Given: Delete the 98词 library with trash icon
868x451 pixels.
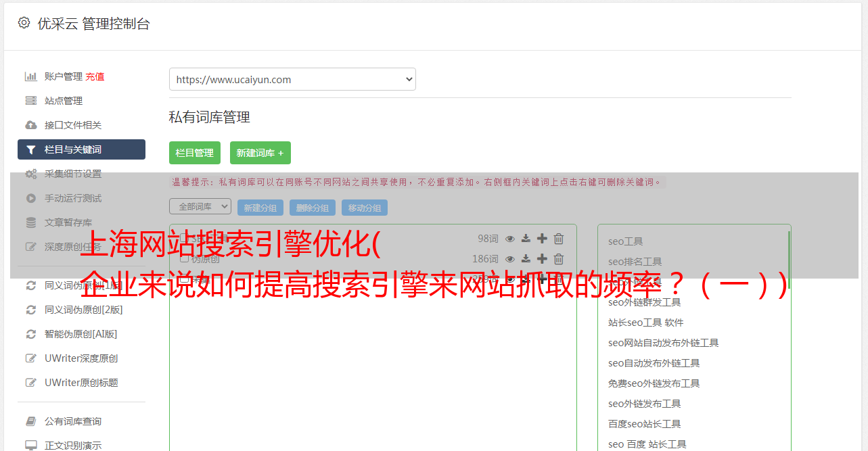Looking at the screenshot, I should tap(559, 239).
